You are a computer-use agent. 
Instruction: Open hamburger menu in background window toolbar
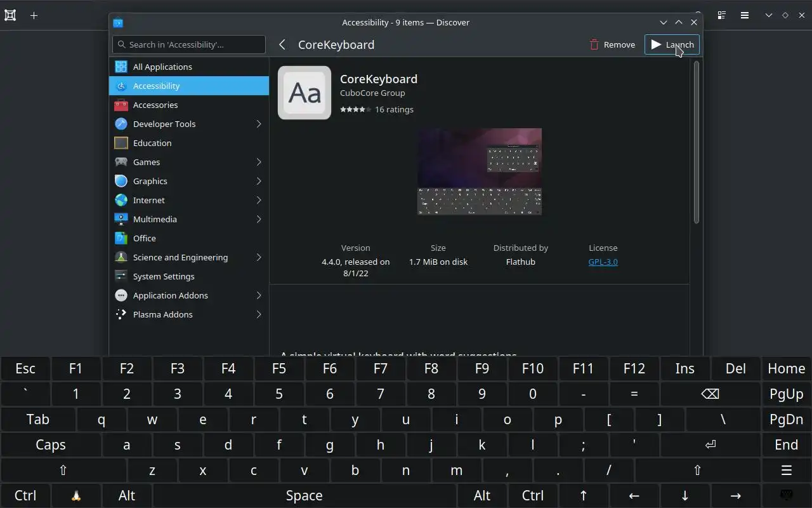(745, 15)
